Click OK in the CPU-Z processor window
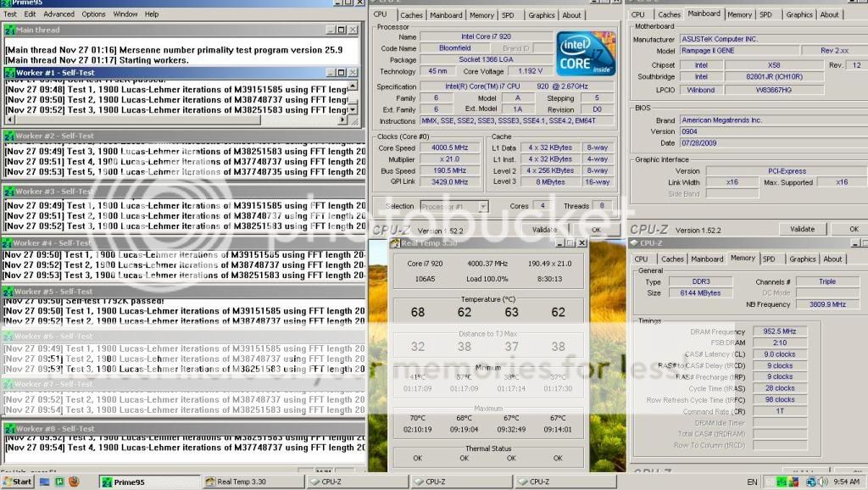 (x=596, y=230)
